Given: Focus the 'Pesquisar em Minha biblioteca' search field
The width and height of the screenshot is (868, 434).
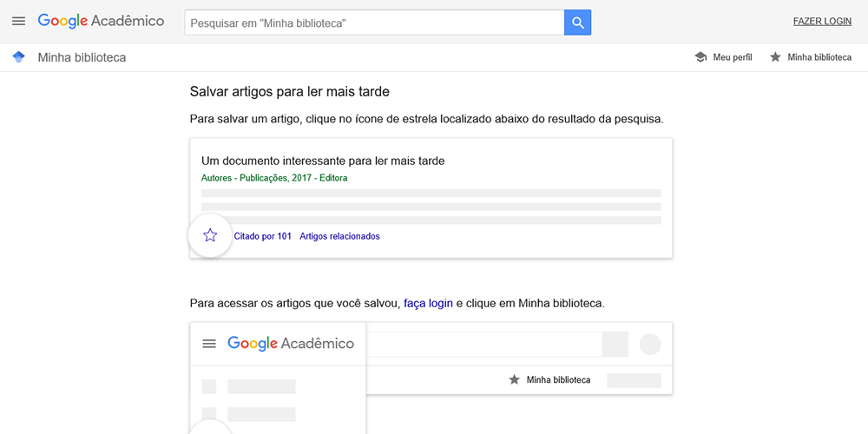Looking at the screenshot, I should [x=374, y=23].
